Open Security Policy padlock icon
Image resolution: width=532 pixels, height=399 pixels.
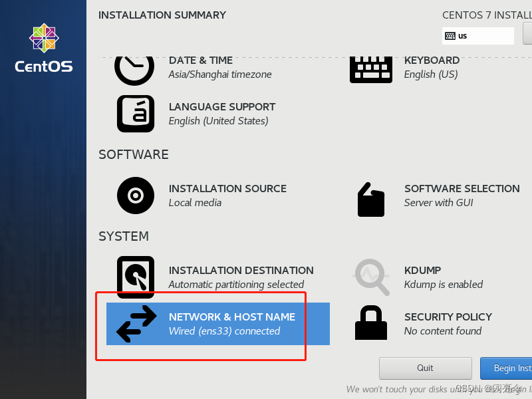tap(371, 323)
